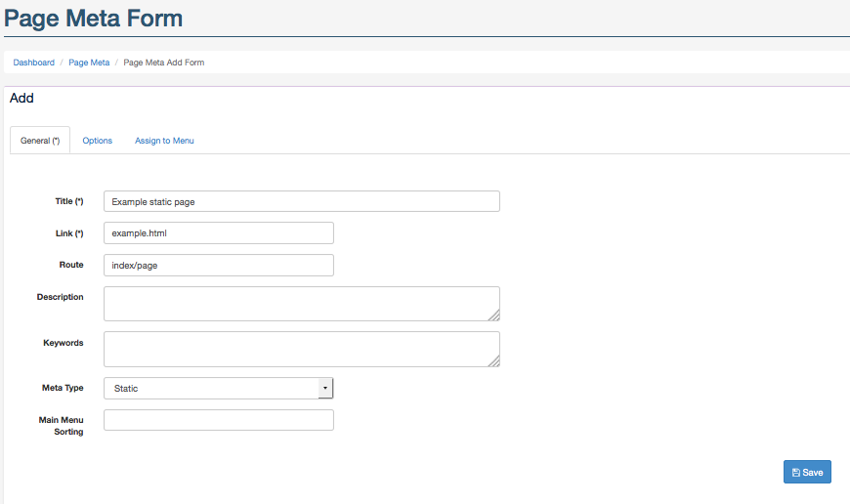850x504 pixels.
Task: Click the Route field showing index/page
Action: [219, 265]
